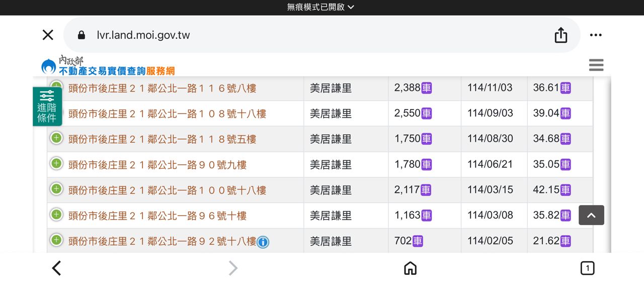644x296 pixels.
Task: Expand the 公北一路96號十樓 record
Action: 56,215
